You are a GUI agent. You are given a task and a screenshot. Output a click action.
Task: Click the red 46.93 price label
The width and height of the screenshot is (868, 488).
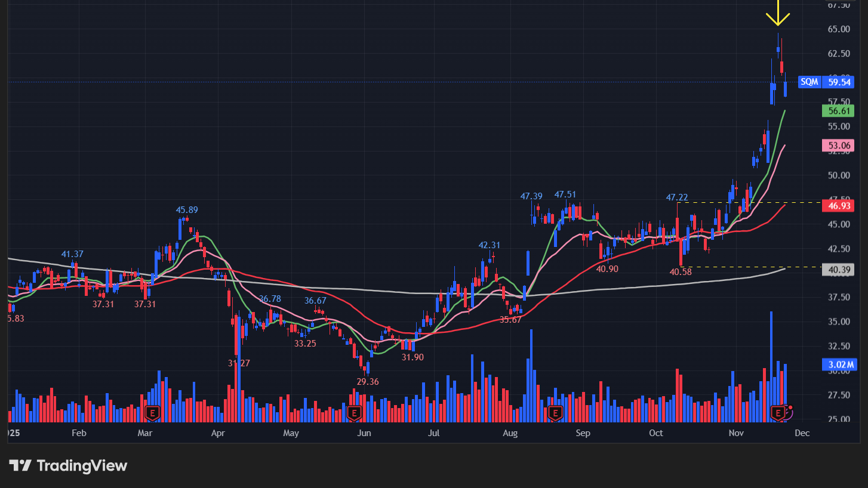click(x=838, y=206)
